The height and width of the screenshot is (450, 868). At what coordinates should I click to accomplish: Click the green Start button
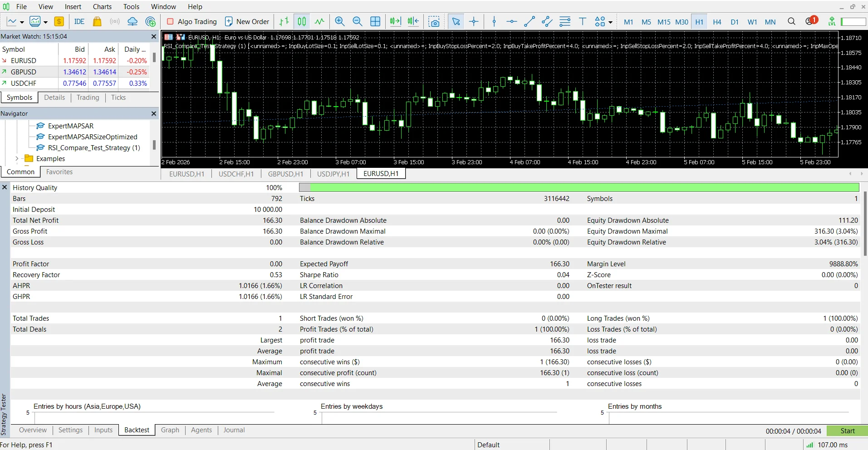[847, 431]
